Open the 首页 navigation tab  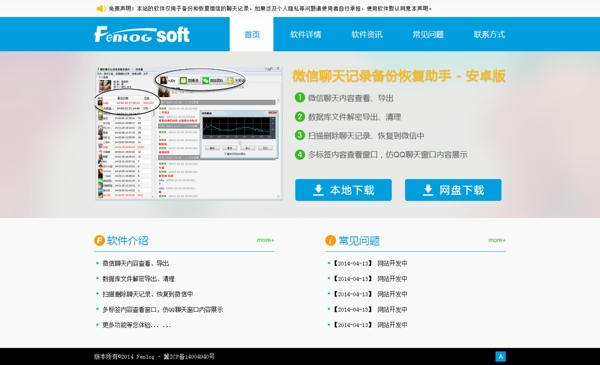coord(252,34)
